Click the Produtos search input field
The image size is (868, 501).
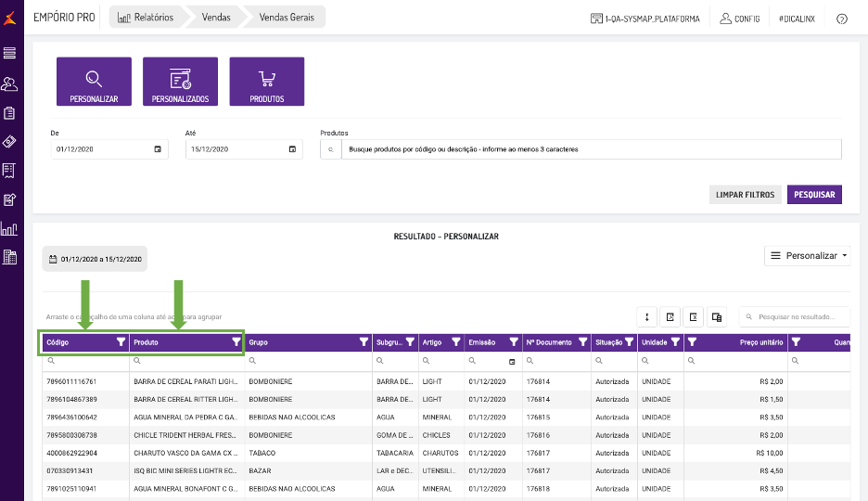click(x=592, y=149)
